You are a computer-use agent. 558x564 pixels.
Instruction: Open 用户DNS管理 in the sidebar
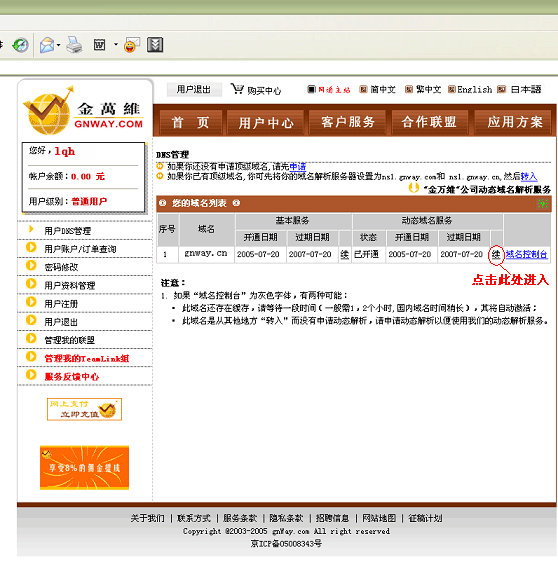[x=67, y=231]
